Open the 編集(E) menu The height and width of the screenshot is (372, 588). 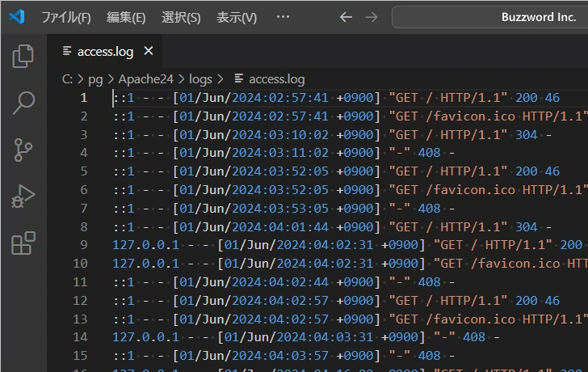pyautogui.click(x=126, y=17)
